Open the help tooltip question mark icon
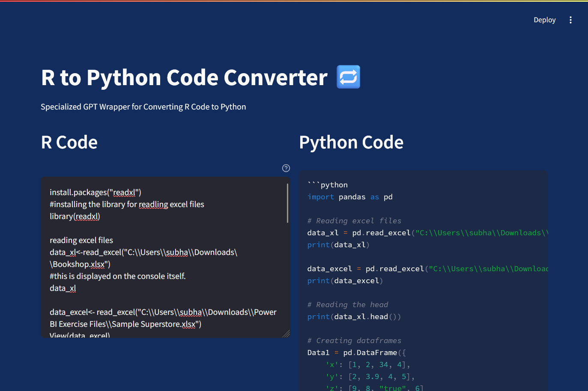The height and width of the screenshot is (391, 588). pyautogui.click(x=286, y=168)
